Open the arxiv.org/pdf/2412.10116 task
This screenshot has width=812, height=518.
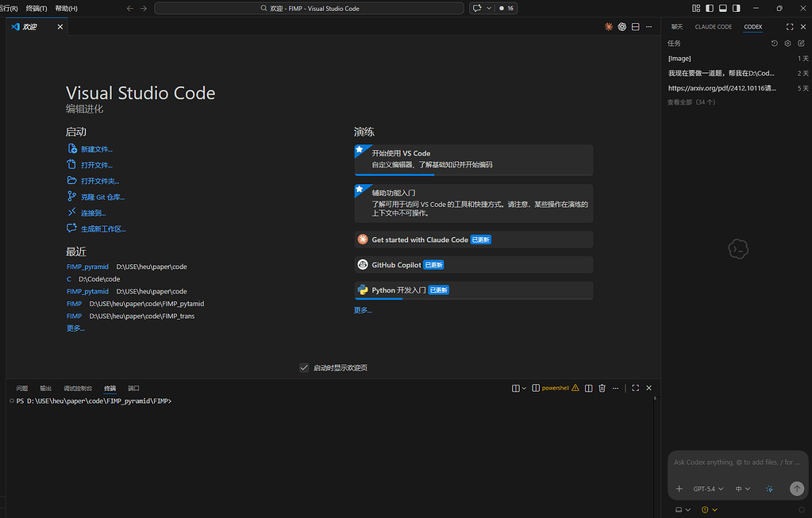[x=738, y=89]
